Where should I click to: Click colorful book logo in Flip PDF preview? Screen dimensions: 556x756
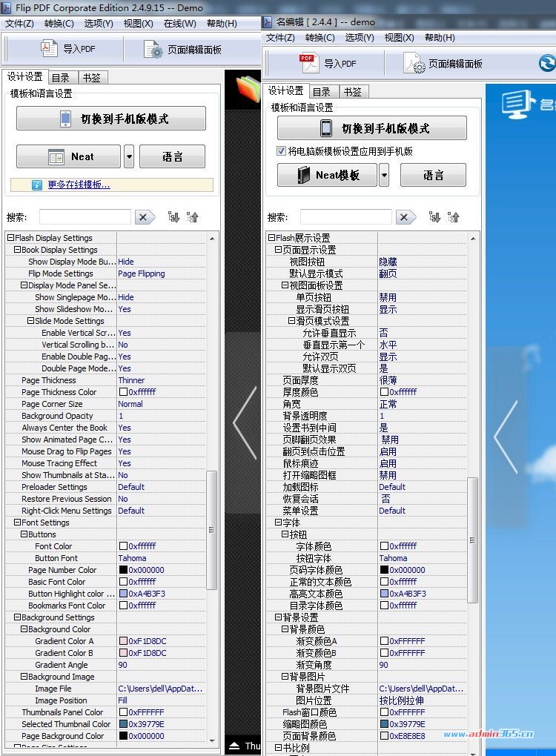[248, 89]
